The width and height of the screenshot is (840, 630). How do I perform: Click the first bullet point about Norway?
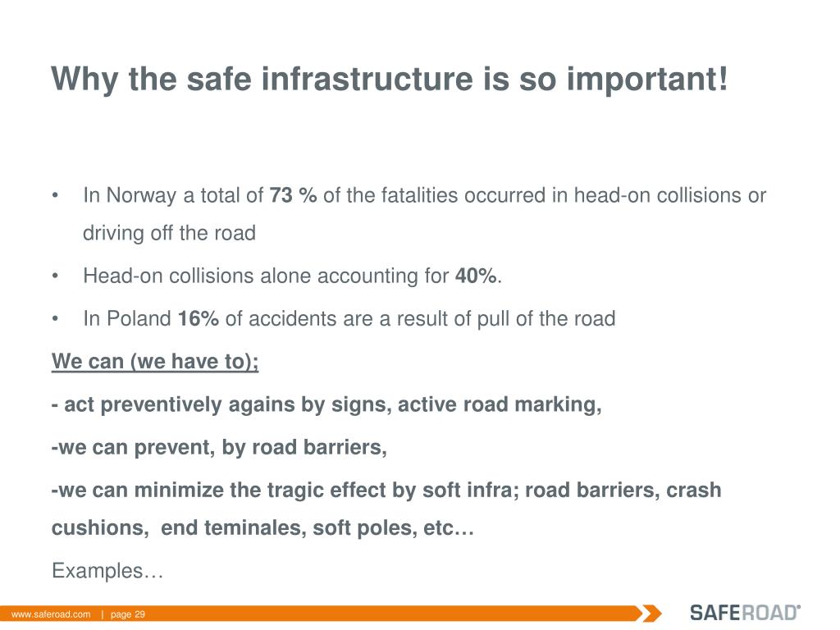(424, 214)
